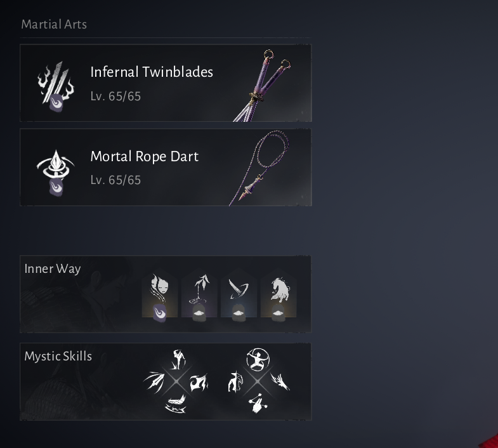
Task: Select the high-kick figure mystic skill
Action: click(x=178, y=359)
